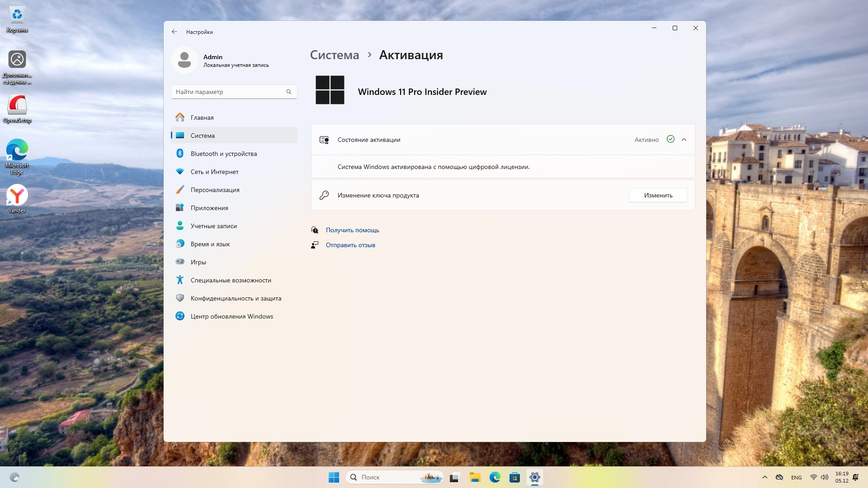Click the ENG language indicator
Screen dimensions: 868x488
pos(796,477)
